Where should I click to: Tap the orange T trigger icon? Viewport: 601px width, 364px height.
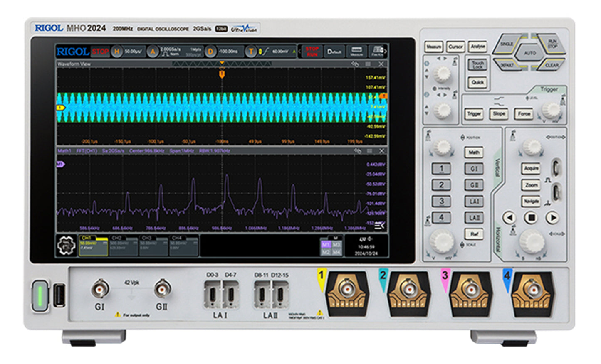251,52
